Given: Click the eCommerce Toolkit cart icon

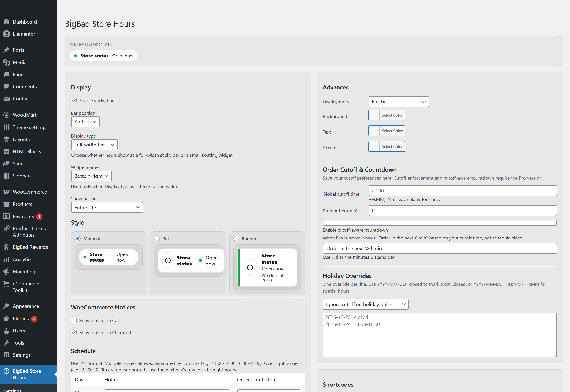Looking at the screenshot, I should point(7,284).
